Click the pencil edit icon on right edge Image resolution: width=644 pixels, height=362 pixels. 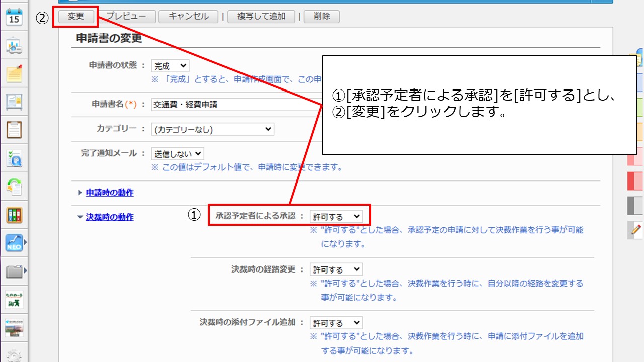[636, 230]
